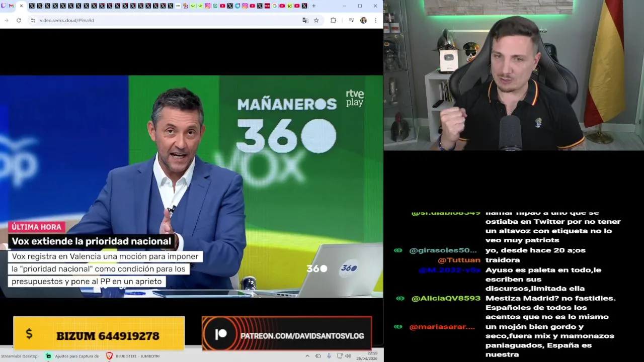Switch to the tab with the 'B' favicon

click(x=186, y=6)
